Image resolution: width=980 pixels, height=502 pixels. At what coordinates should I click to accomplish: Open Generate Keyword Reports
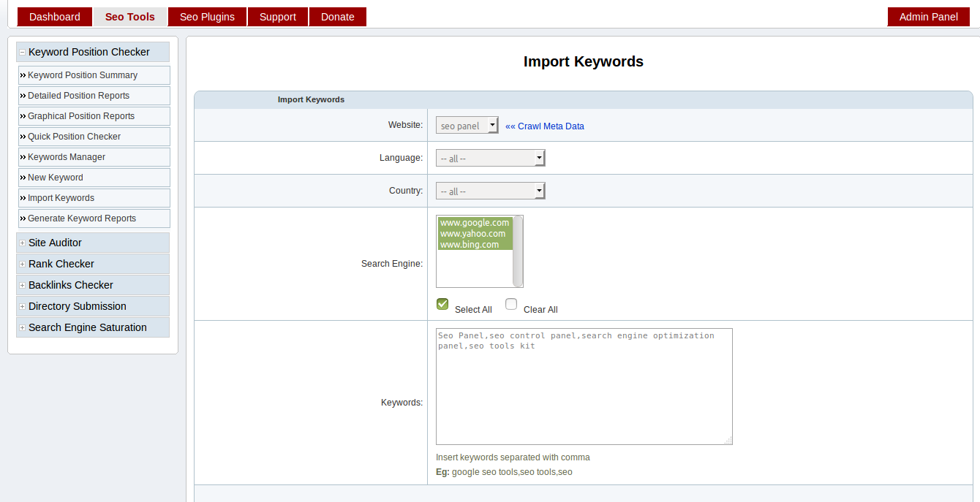(x=94, y=218)
